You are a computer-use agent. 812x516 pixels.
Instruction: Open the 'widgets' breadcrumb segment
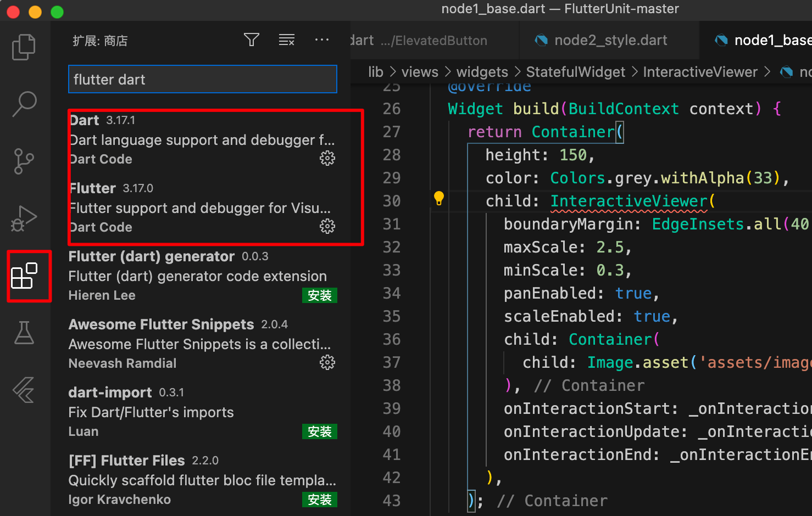tap(482, 72)
